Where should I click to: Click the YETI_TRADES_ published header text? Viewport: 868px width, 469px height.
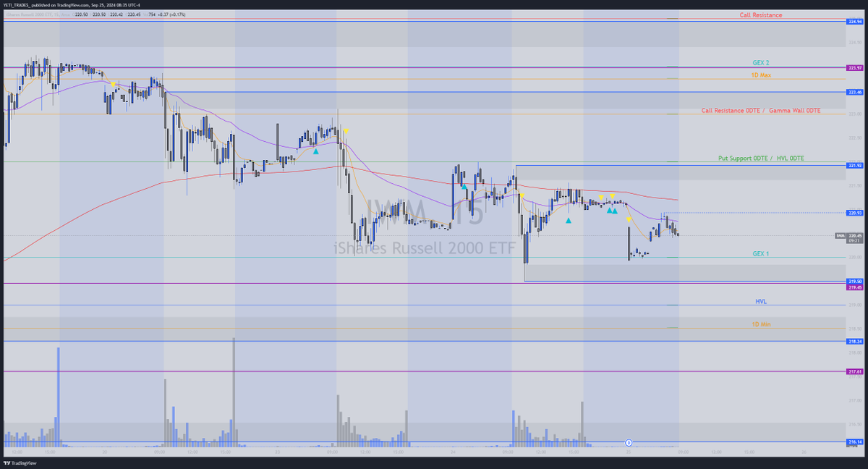[72, 4]
